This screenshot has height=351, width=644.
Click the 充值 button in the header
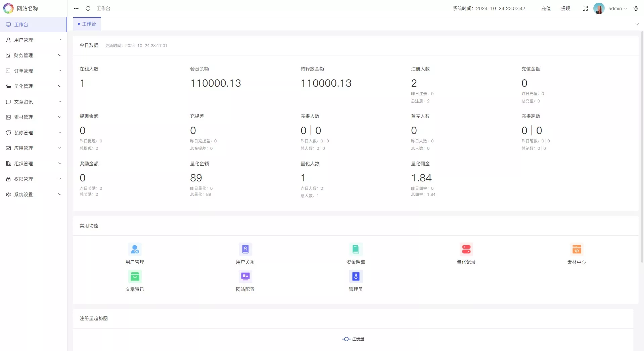(546, 8)
